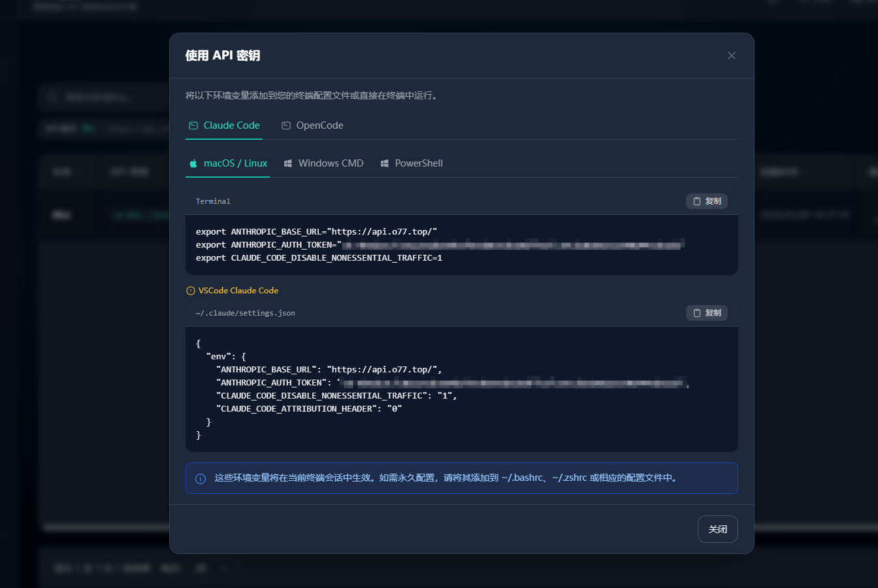Copy the Terminal export commands with 复制
878x588 pixels.
coord(707,201)
